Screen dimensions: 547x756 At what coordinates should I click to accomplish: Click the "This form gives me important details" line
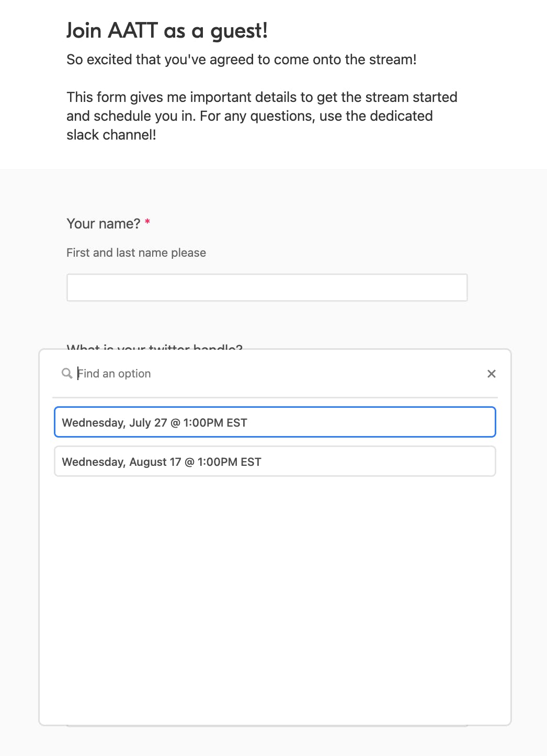coord(262,97)
